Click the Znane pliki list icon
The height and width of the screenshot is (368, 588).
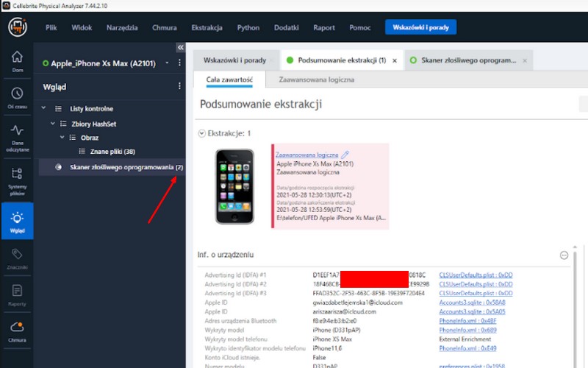(82, 152)
